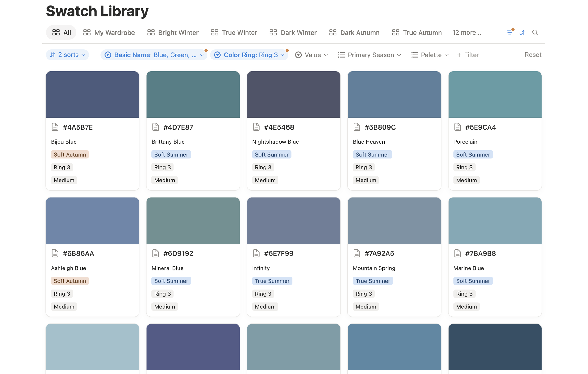Open the #6E7F99 card title
Screen dimensions: 588x374
pos(279,253)
